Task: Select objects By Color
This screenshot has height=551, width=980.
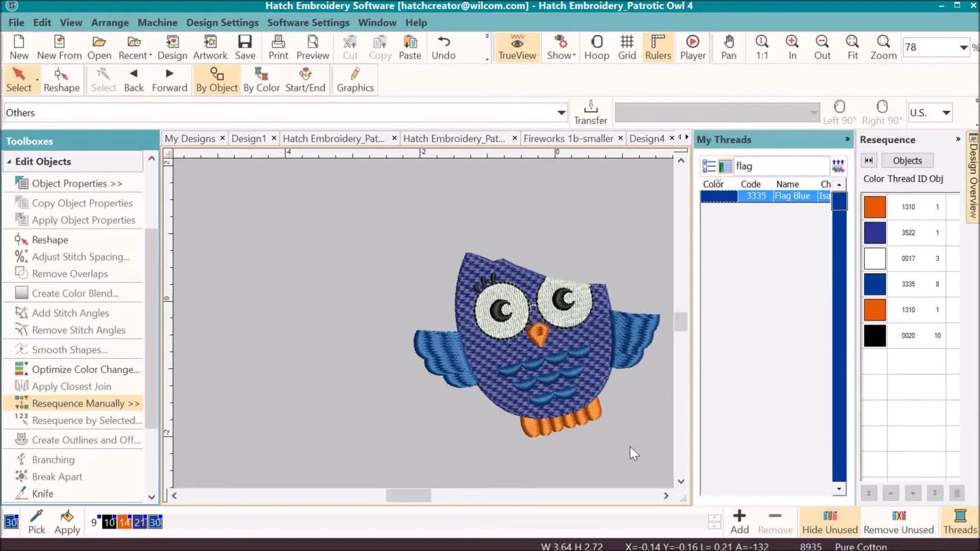Action: pos(261,79)
